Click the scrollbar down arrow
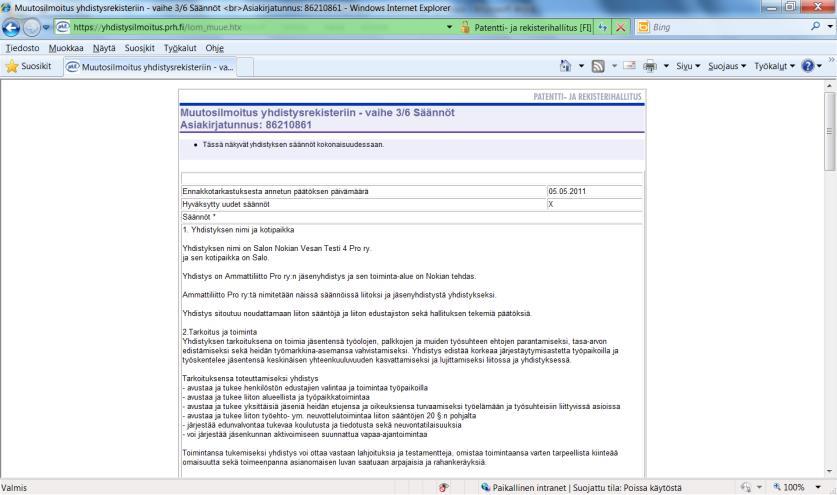 tap(830, 472)
